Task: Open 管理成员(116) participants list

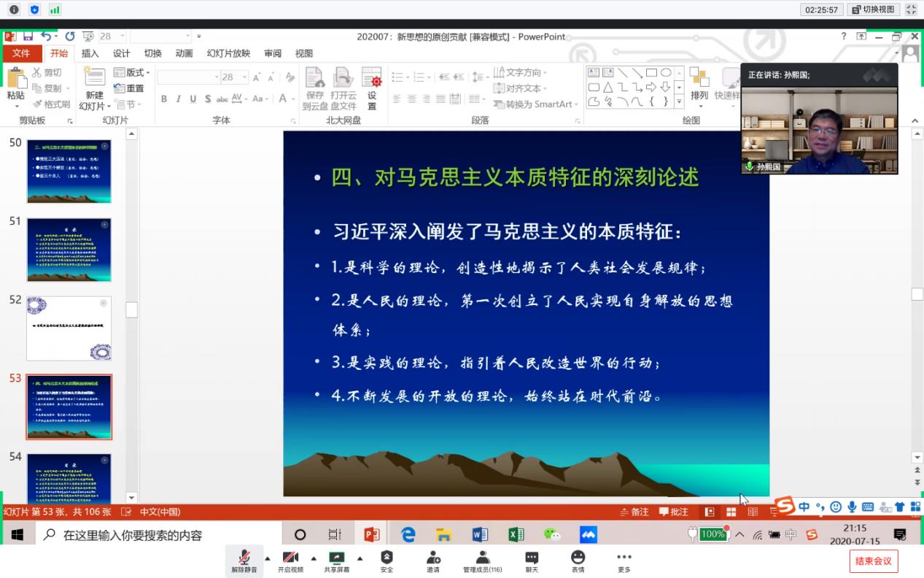Action: (482, 560)
